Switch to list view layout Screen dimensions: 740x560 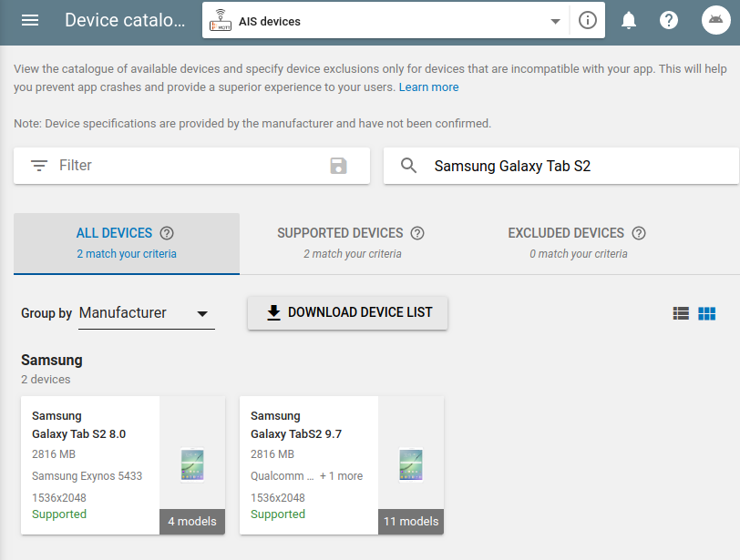coord(681,313)
